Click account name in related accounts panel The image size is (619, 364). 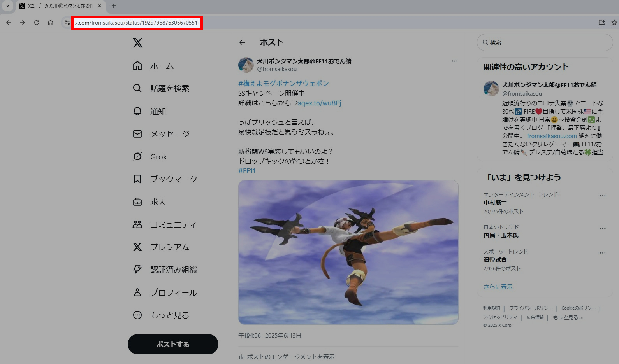[549, 85]
